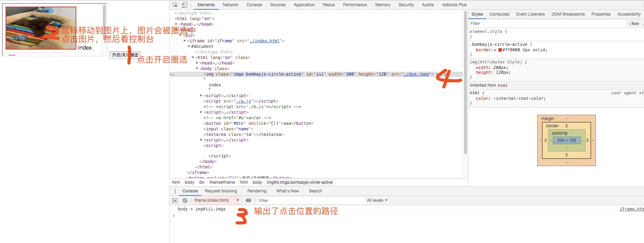The image size is (644, 243).
Task: Open the console drawer three-dot menu
Action: click(x=175, y=191)
